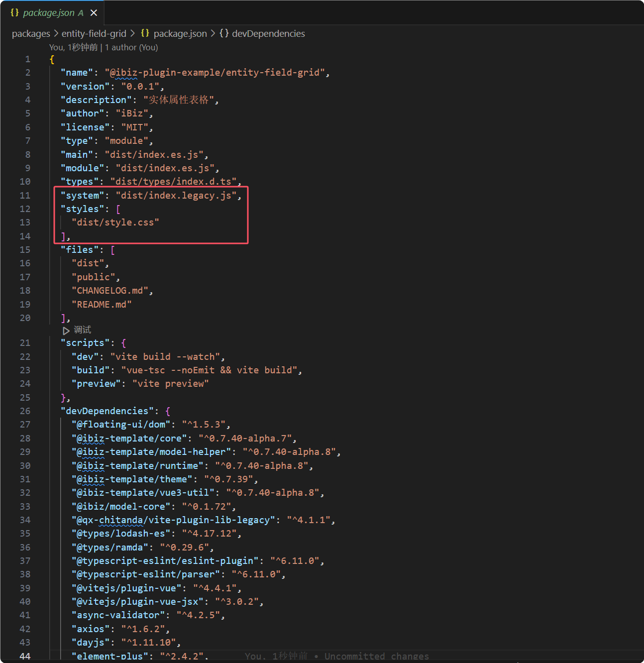Click the "dist/style.css" string value
Screen dimensions: 644x663
(x=115, y=222)
